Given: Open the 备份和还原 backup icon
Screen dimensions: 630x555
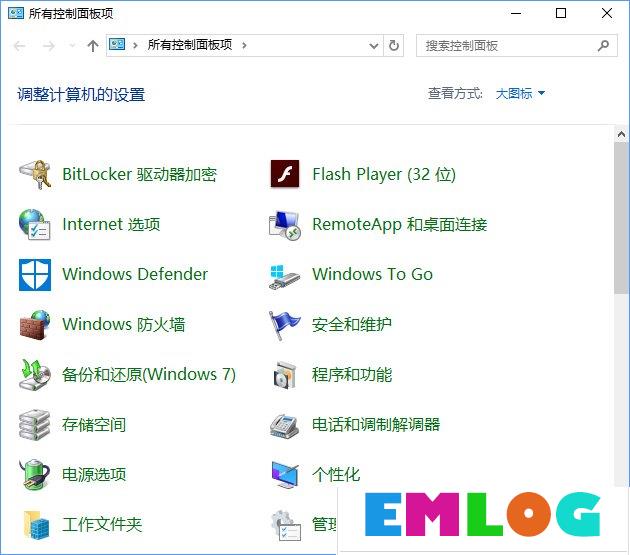Looking at the screenshot, I should [35, 375].
